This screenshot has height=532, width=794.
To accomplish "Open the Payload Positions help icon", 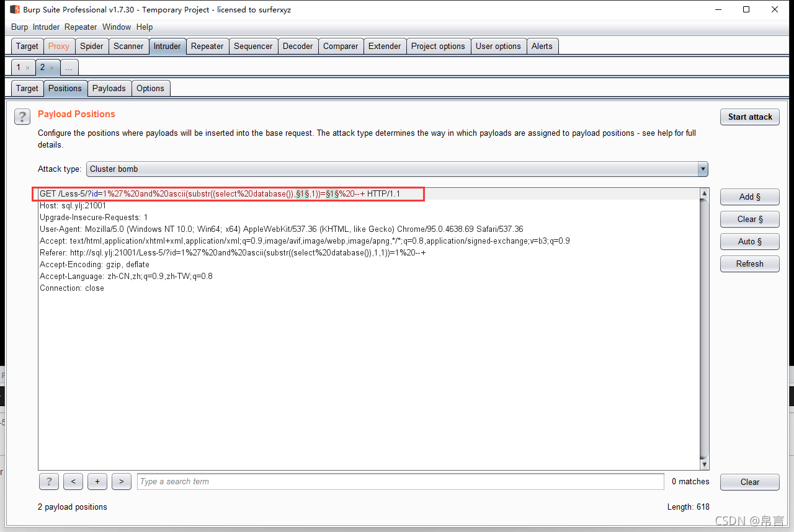I will 22,117.
